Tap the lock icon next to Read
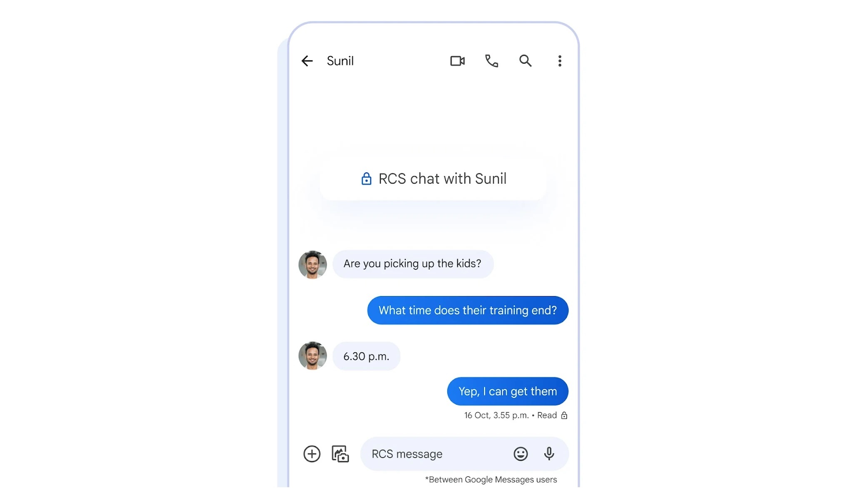868x488 pixels. [564, 416]
